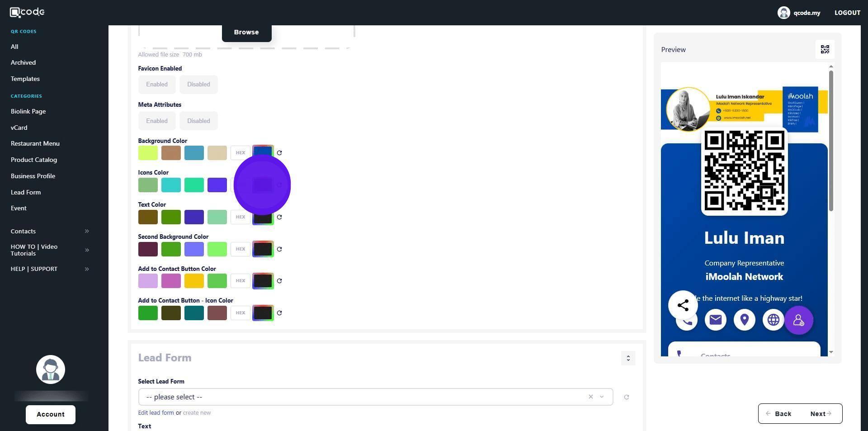Select the Event category
Screen dimensions: 868x431
[19, 208]
